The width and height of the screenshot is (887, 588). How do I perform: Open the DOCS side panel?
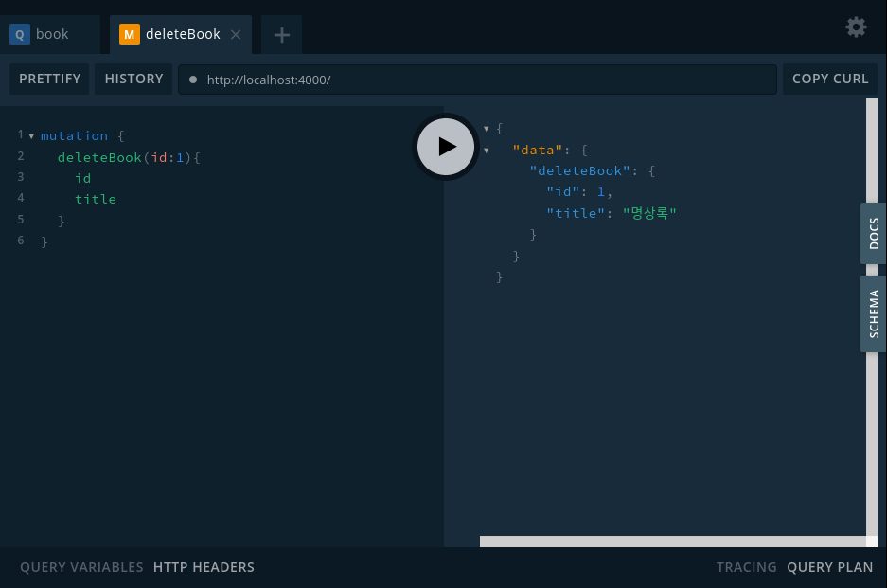[874, 233]
